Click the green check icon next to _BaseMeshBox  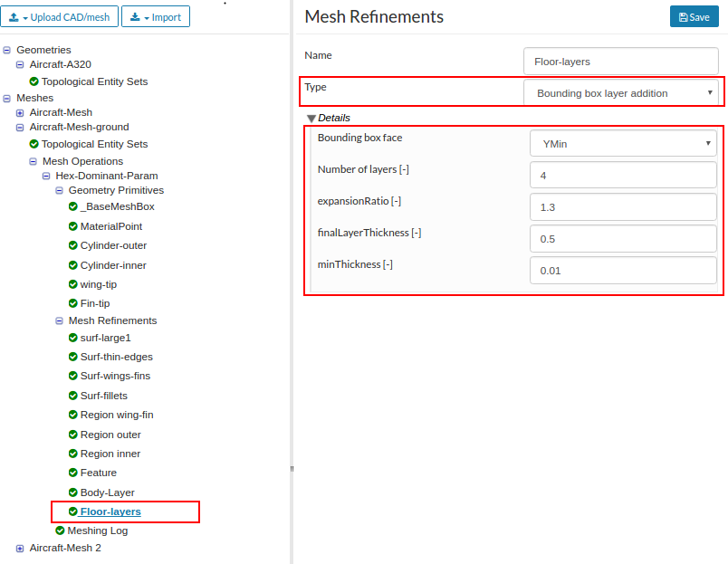[73, 206]
